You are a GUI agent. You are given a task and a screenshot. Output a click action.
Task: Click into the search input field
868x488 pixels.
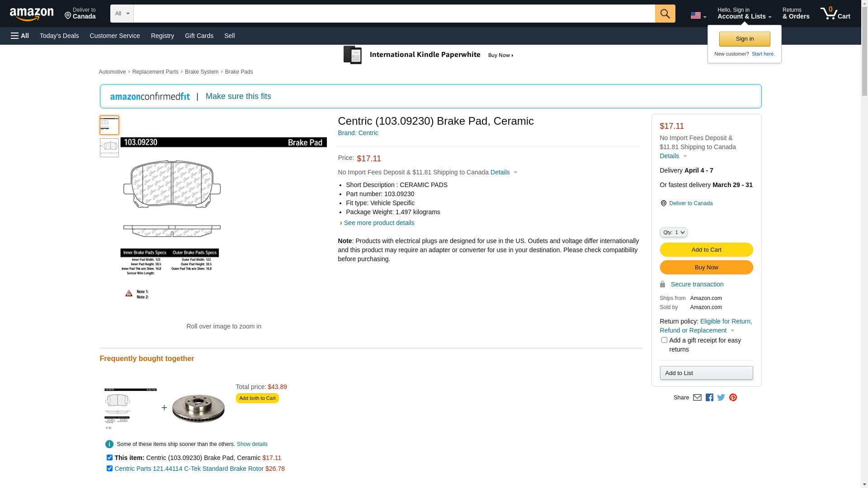394,14
